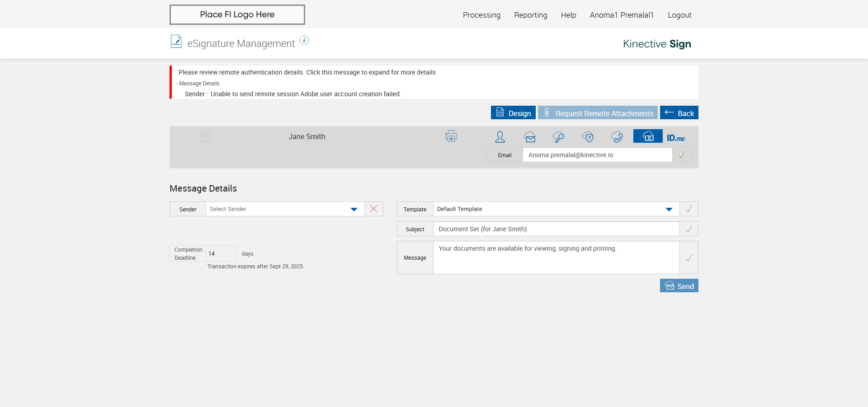Image resolution: width=868 pixels, height=407 pixels.
Task: Select the cloud email authentication icon
Action: pos(529,137)
